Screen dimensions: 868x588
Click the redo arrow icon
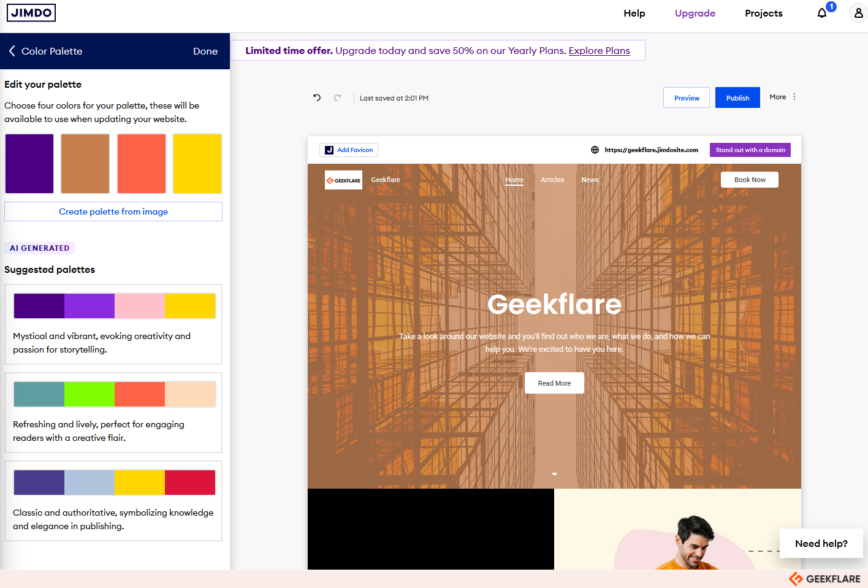[x=337, y=97]
